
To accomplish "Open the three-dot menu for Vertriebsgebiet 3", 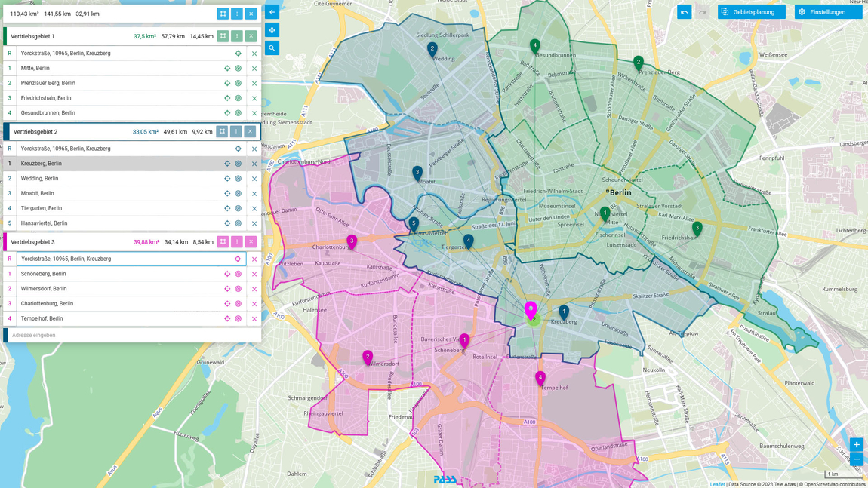I will coord(237,242).
